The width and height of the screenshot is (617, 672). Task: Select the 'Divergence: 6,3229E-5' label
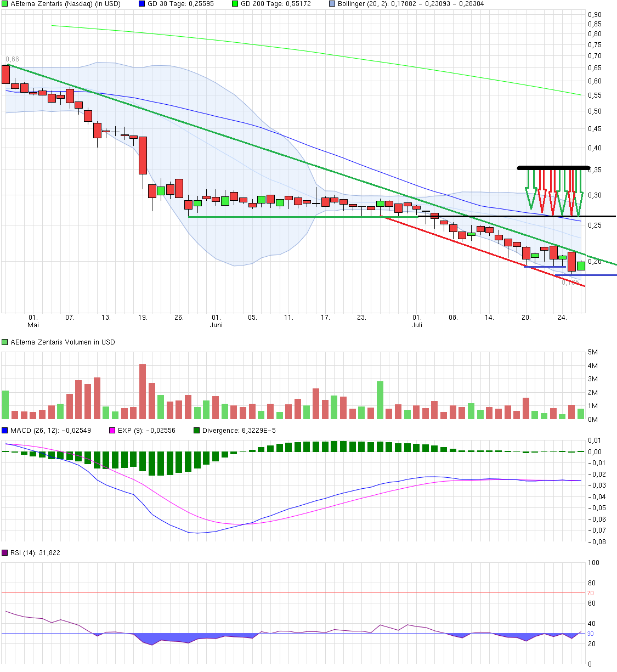click(x=239, y=431)
